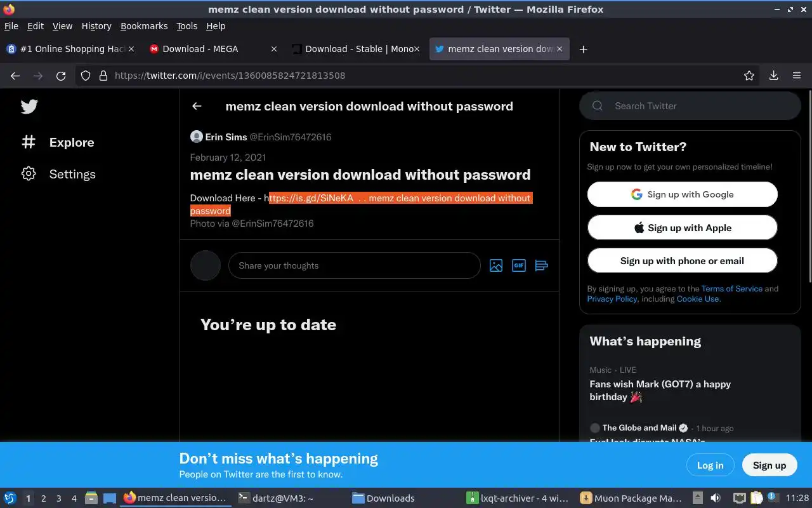Open the Explore hashtag icon

coord(29,142)
